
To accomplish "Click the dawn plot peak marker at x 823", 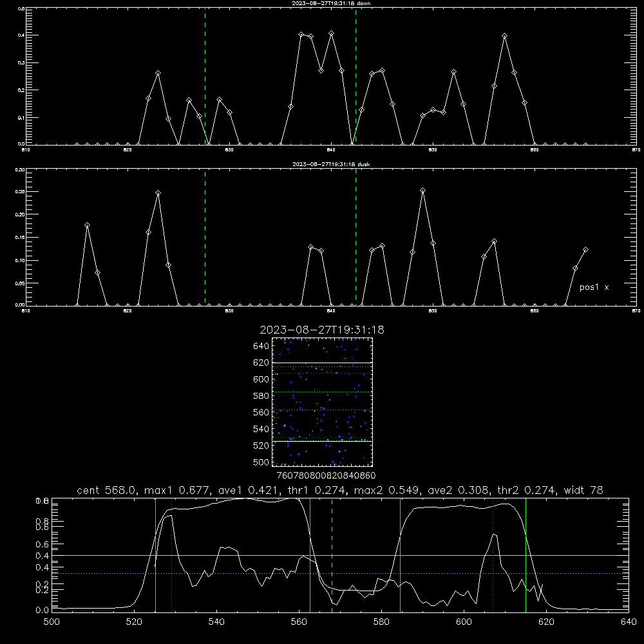I will (158, 73).
